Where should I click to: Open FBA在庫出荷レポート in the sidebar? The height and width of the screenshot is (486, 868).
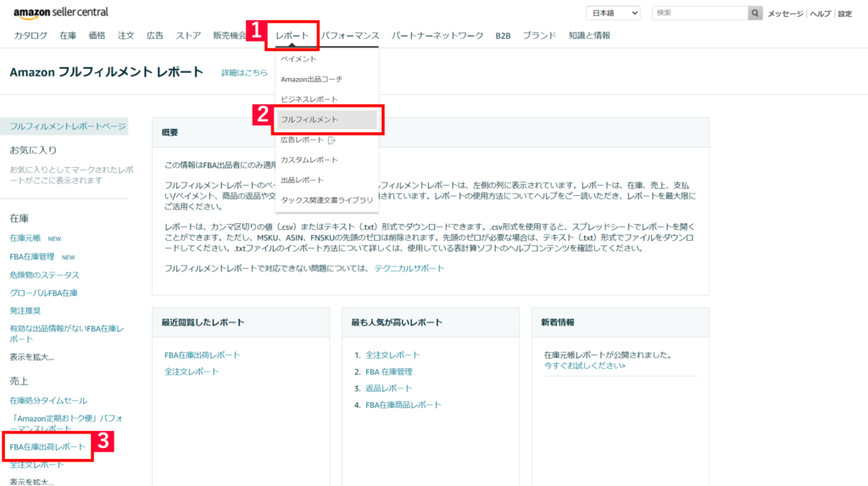47,447
